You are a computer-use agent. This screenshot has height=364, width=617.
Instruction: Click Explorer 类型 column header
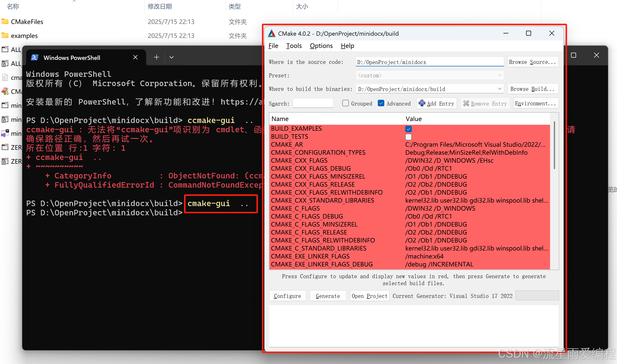pyautogui.click(x=235, y=6)
